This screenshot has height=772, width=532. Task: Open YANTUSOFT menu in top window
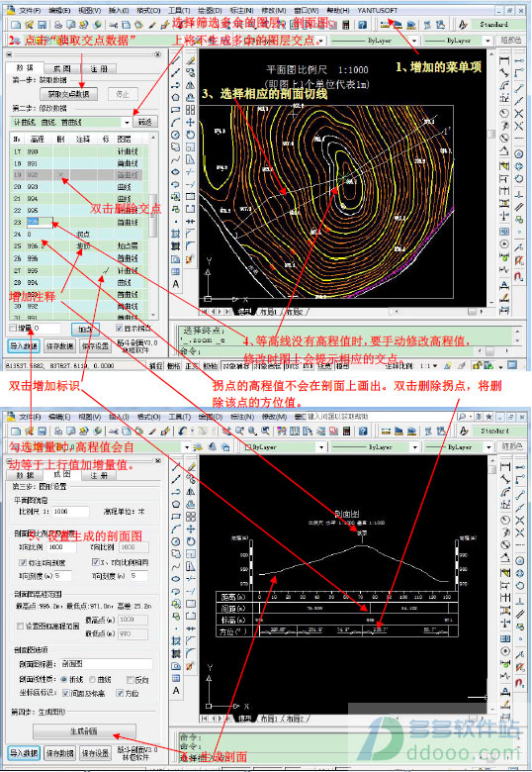(x=377, y=10)
